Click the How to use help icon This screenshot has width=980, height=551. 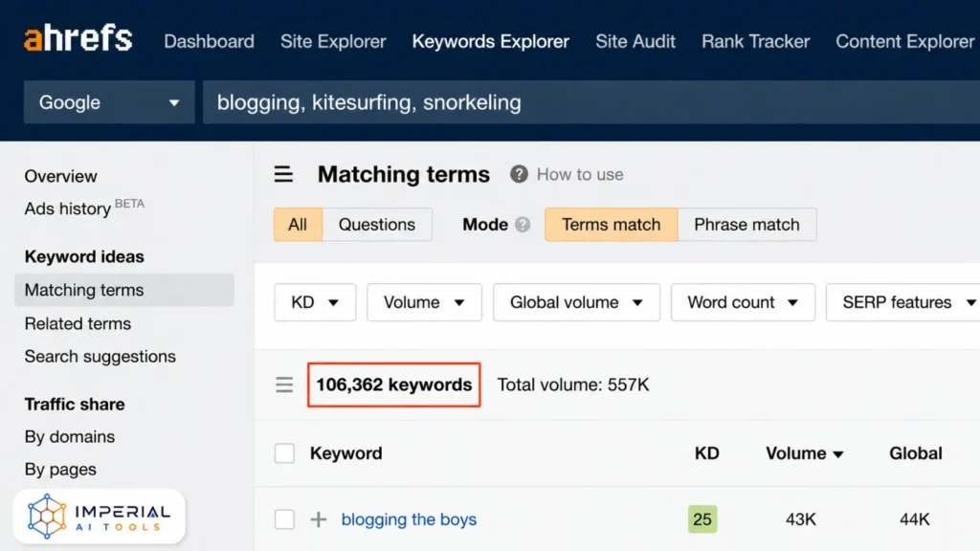519,174
